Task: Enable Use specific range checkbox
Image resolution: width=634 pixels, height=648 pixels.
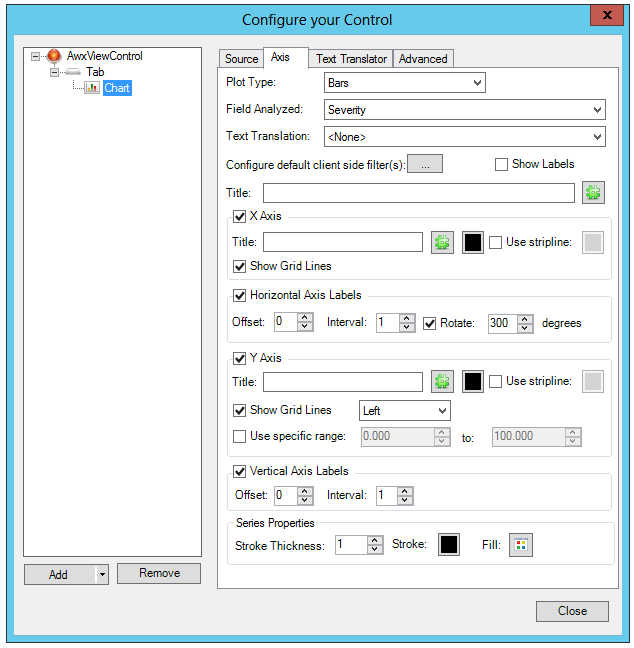Action: [x=240, y=436]
